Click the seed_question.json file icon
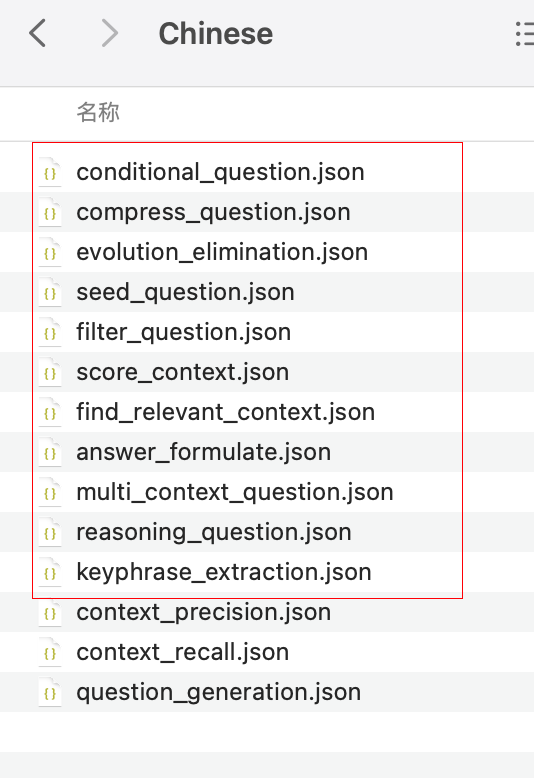This screenshot has height=778, width=534. point(50,292)
